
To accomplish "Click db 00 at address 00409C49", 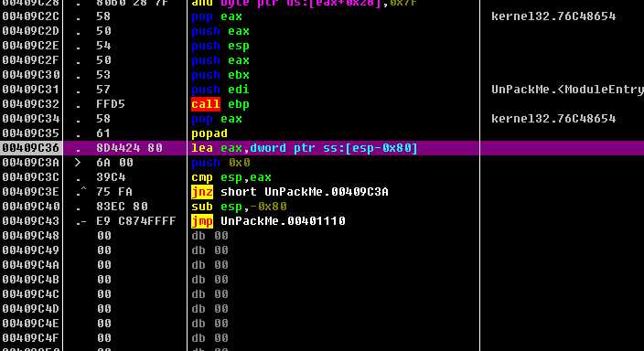I will [x=209, y=250].
